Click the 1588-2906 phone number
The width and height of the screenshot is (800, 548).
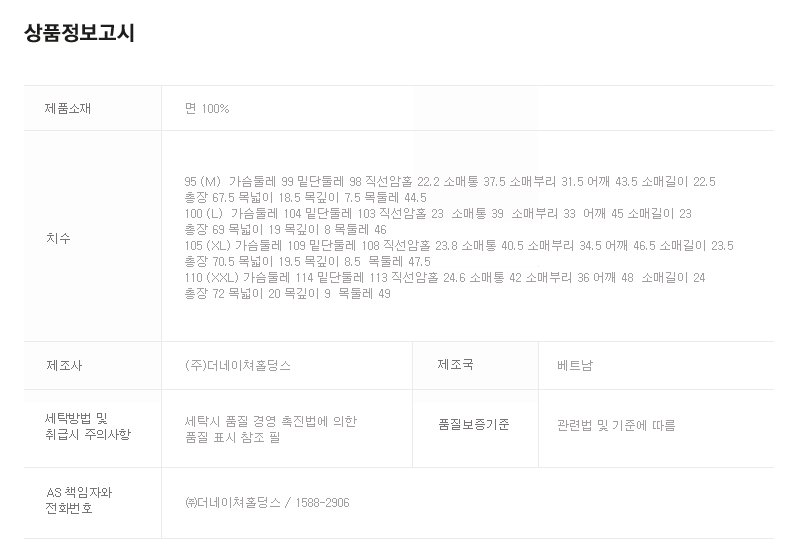coord(321,503)
